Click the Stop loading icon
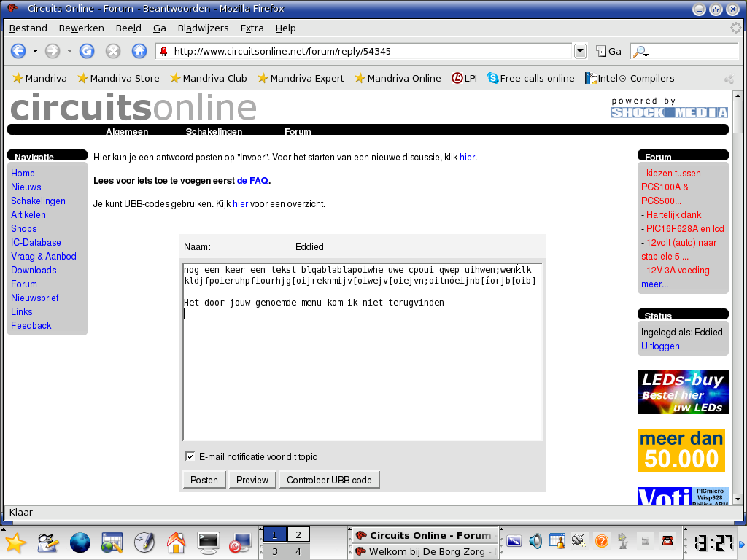This screenshot has width=747, height=560. 112,51
